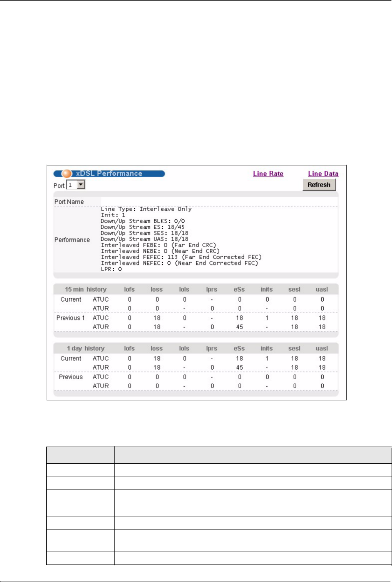This screenshot has height=582, width=392.
Task: Select the "Interleaved NEFEC: 0" line
Action: coord(180,263)
